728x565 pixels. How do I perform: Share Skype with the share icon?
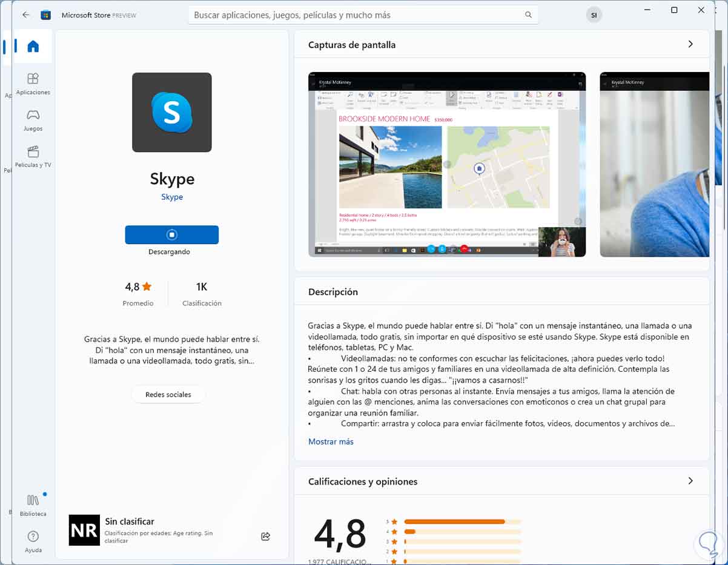click(265, 536)
